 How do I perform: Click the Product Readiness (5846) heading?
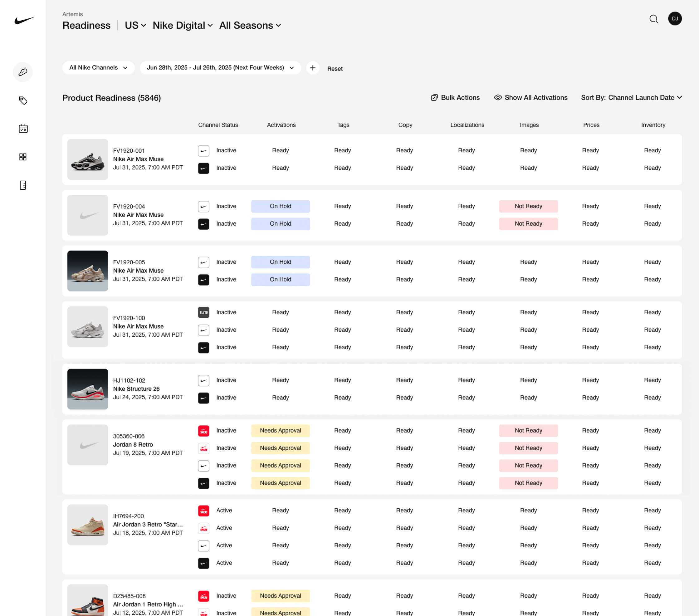coord(111,98)
